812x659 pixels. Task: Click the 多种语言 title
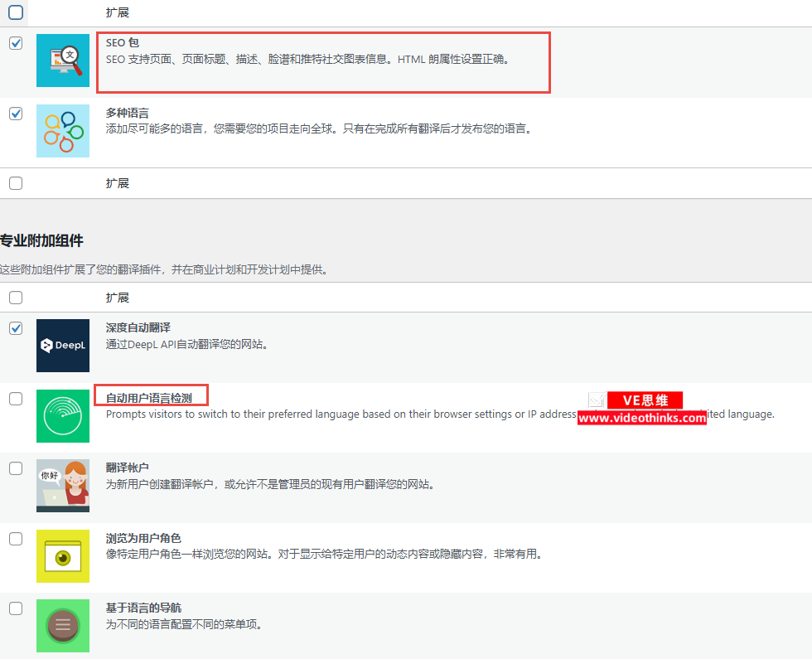128,113
